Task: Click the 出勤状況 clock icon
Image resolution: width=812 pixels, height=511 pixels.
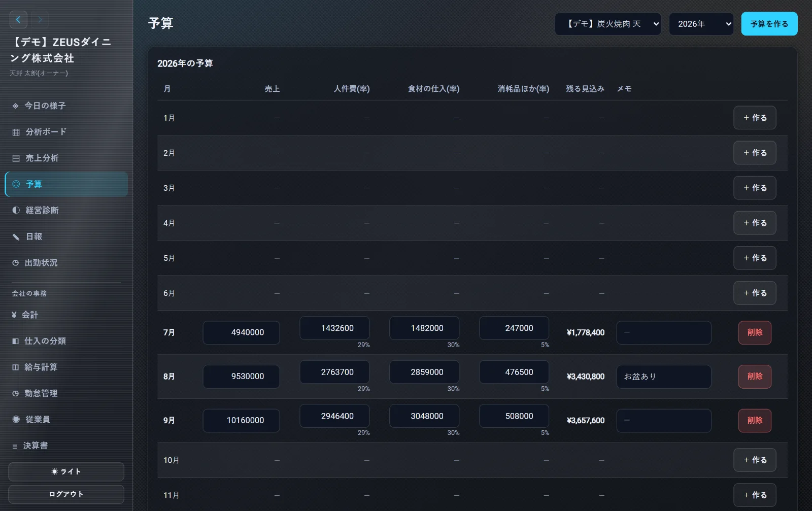Action: pos(16,263)
